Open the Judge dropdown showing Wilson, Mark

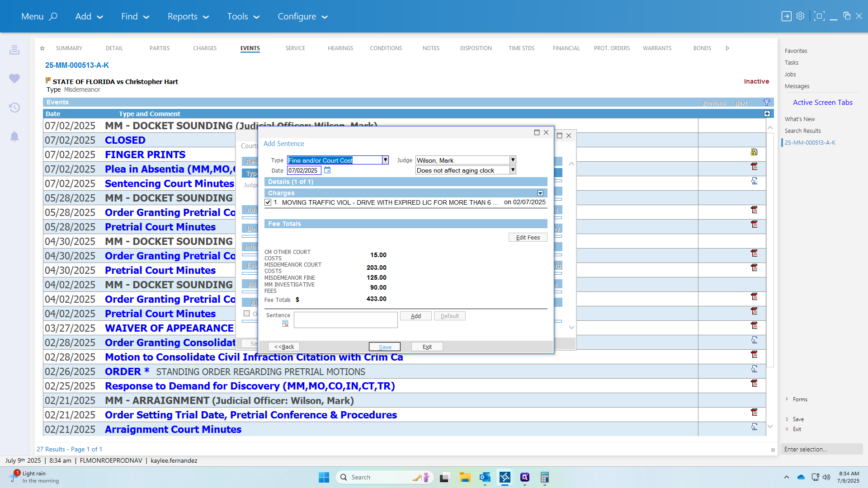coord(513,160)
